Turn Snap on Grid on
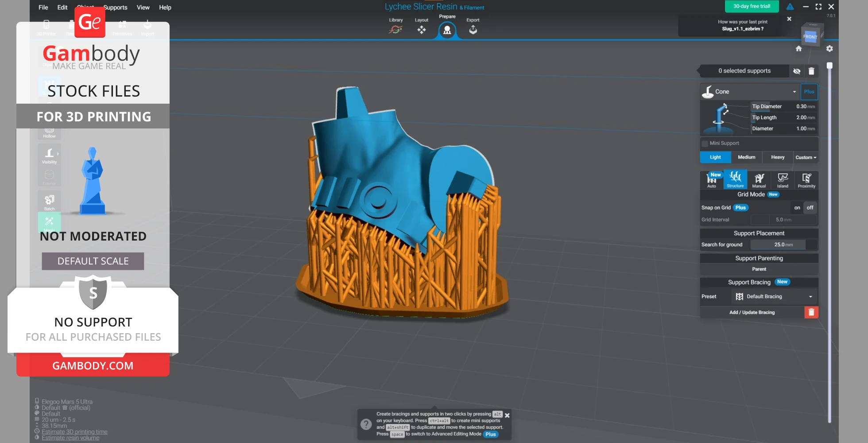868x443 pixels. pyautogui.click(x=797, y=208)
